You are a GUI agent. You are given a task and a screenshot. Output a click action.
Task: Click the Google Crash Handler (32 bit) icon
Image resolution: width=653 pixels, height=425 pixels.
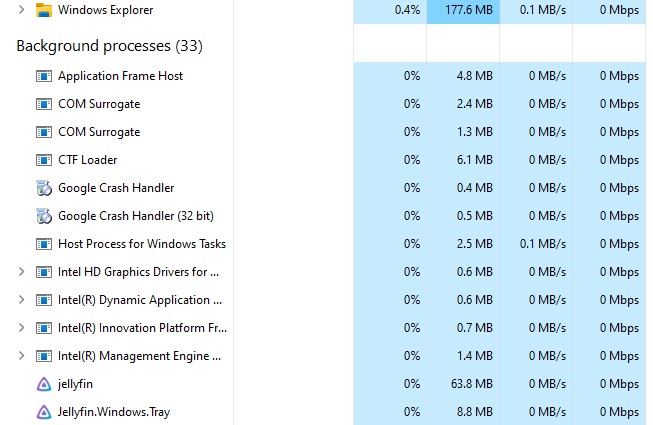point(43,216)
